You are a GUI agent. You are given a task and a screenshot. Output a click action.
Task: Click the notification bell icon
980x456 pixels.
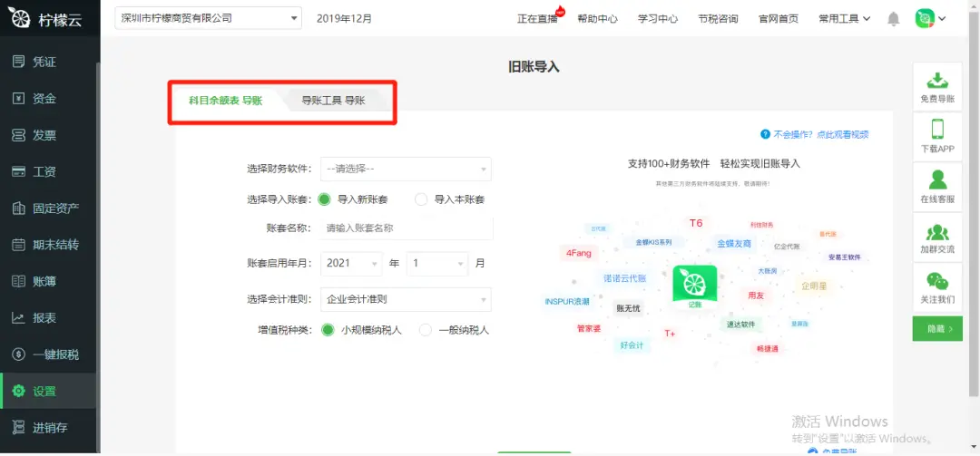(x=894, y=19)
